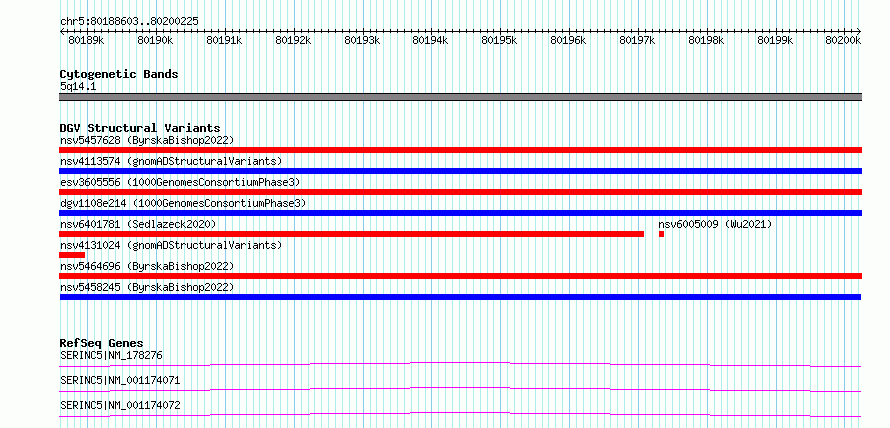Click the 80200k ruler tick label
The image size is (890, 428).
(x=843, y=41)
